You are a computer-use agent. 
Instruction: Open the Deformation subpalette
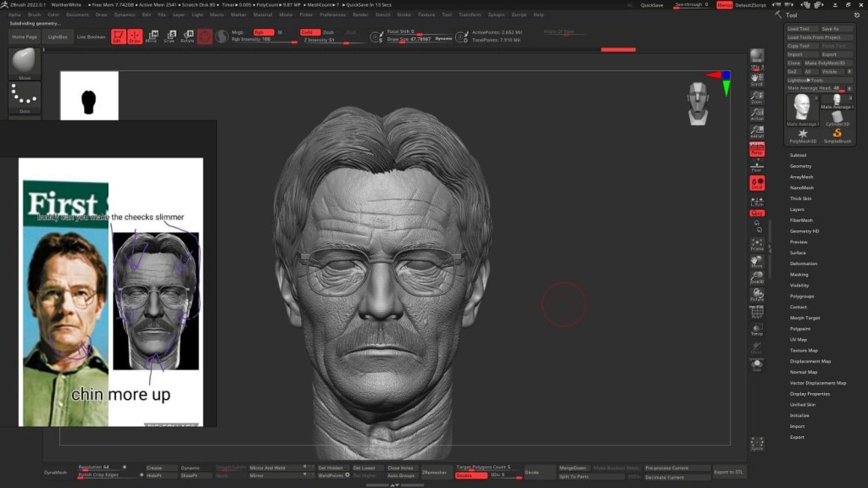click(804, 263)
